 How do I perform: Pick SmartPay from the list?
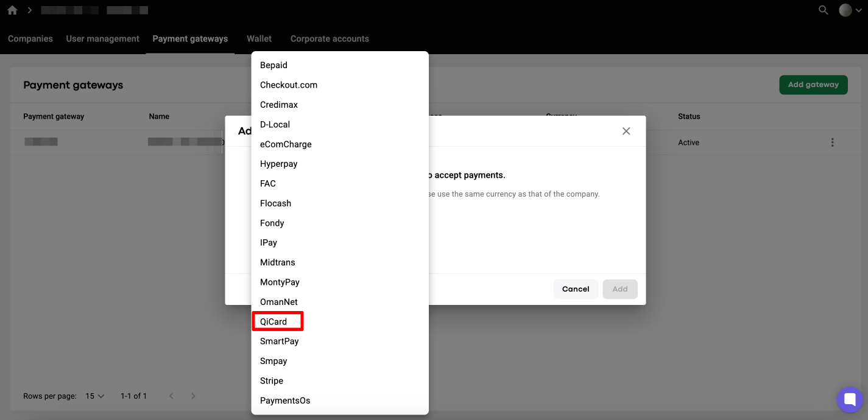point(340,341)
